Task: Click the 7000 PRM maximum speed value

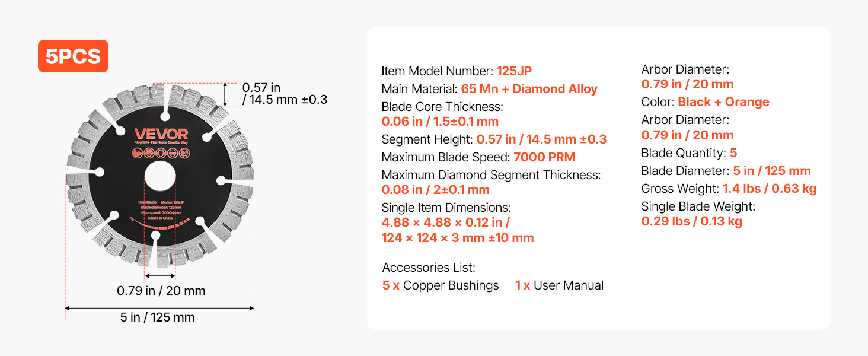Action: [x=544, y=157]
